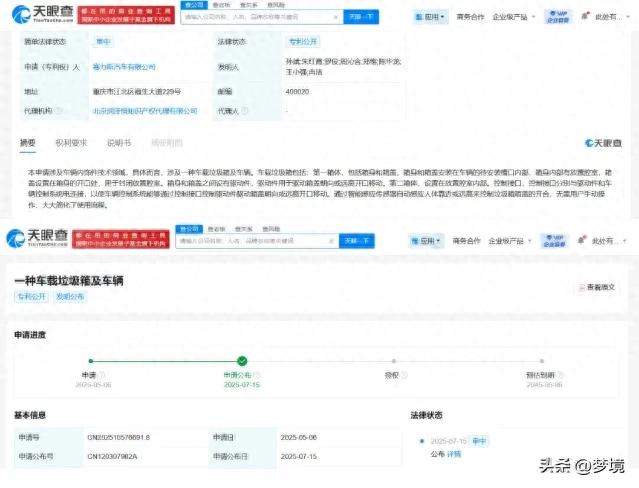Click patent title 一种车载垃圾箱及车辆

click(x=69, y=281)
